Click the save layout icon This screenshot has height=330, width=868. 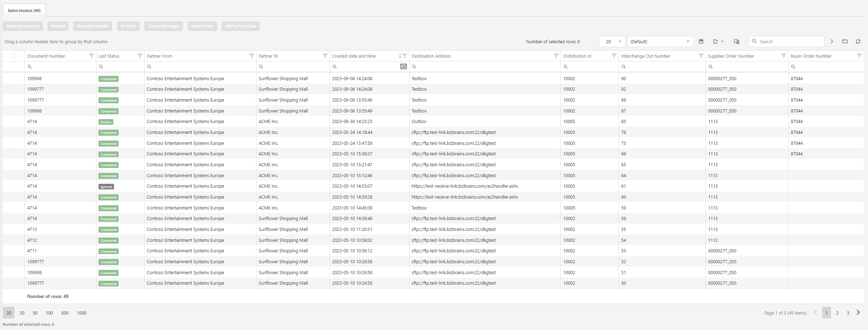click(x=701, y=41)
